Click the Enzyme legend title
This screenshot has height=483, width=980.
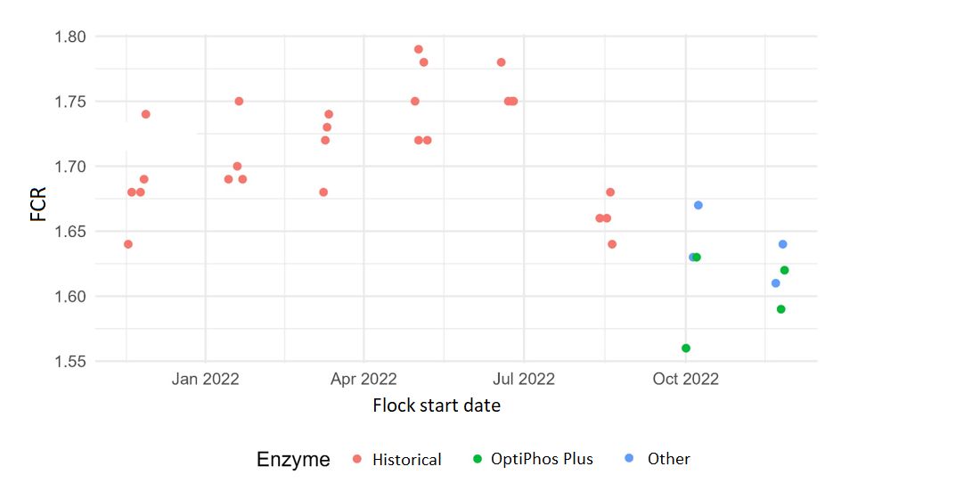[x=293, y=460]
